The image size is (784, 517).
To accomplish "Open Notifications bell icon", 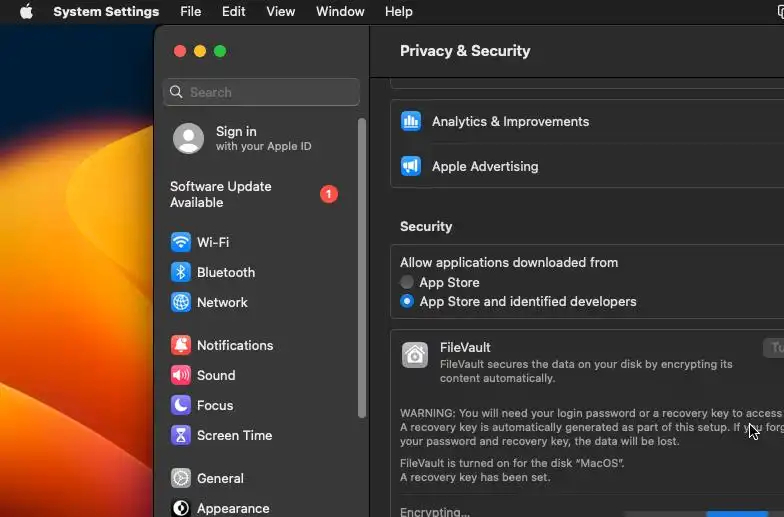I will (x=181, y=345).
